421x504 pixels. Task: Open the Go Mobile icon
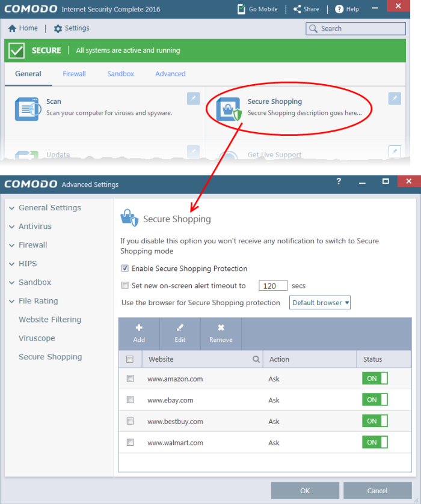point(241,9)
